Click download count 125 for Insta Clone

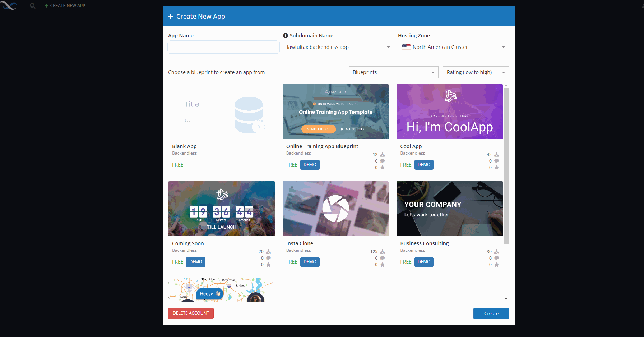tap(374, 252)
